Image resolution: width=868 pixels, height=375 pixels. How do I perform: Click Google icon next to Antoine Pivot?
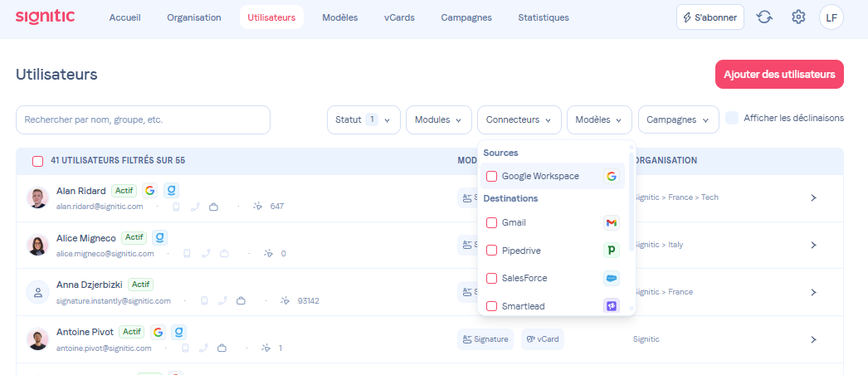click(x=158, y=332)
